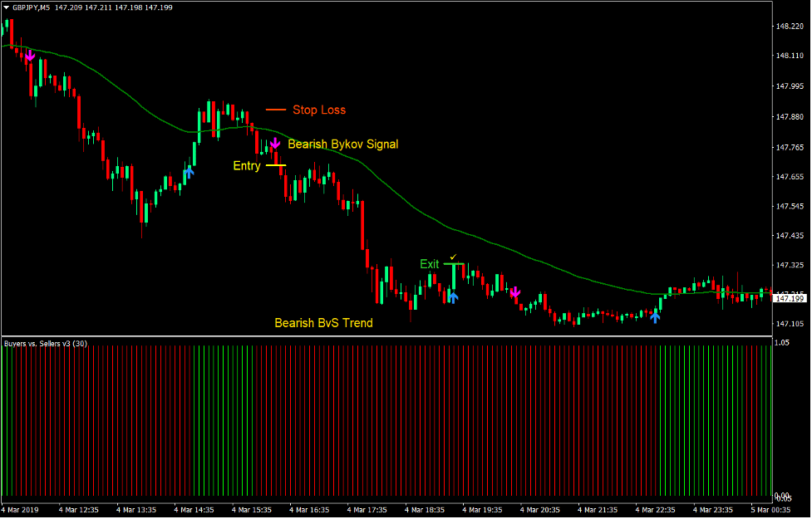Click the magenta Bearish Bykov Signal arrow
The image size is (812, 519).
click(275, 144)
